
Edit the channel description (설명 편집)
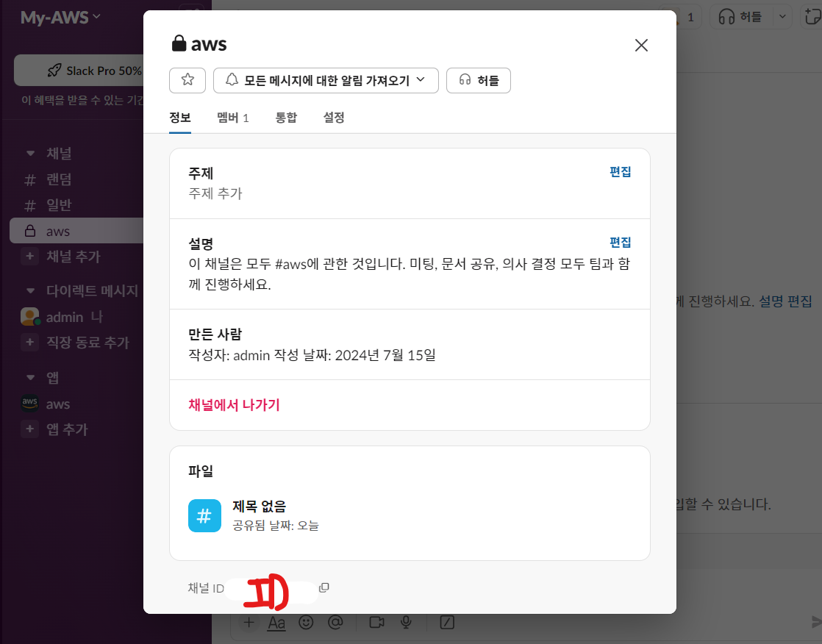click(620, 242)
